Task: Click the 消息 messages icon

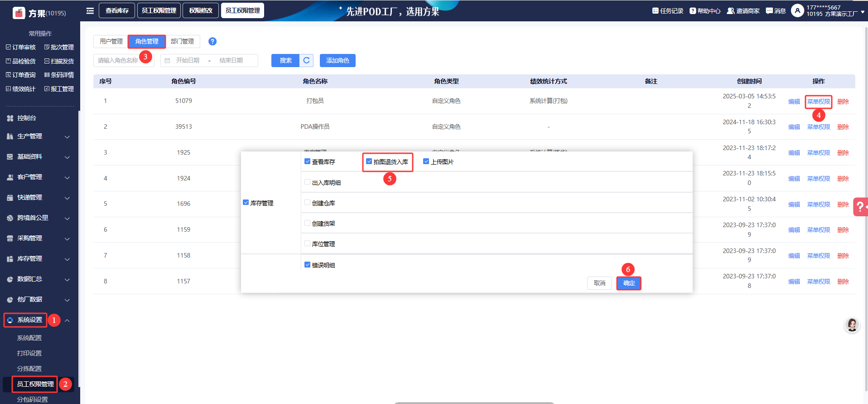Action: pos(776,11)
